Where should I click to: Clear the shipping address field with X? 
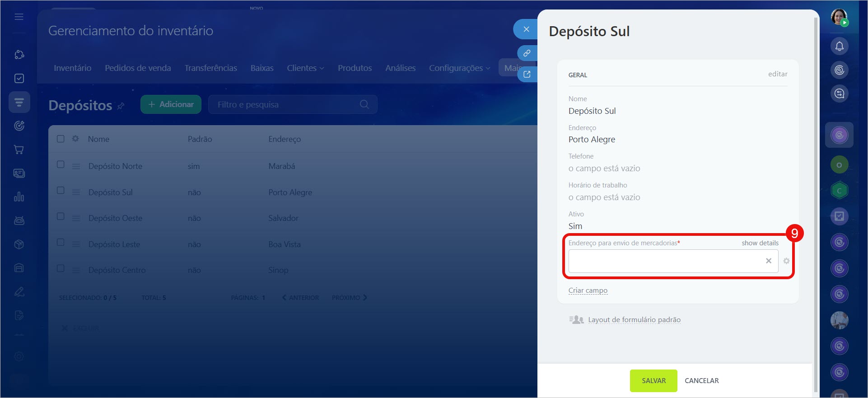coord(768,261)
